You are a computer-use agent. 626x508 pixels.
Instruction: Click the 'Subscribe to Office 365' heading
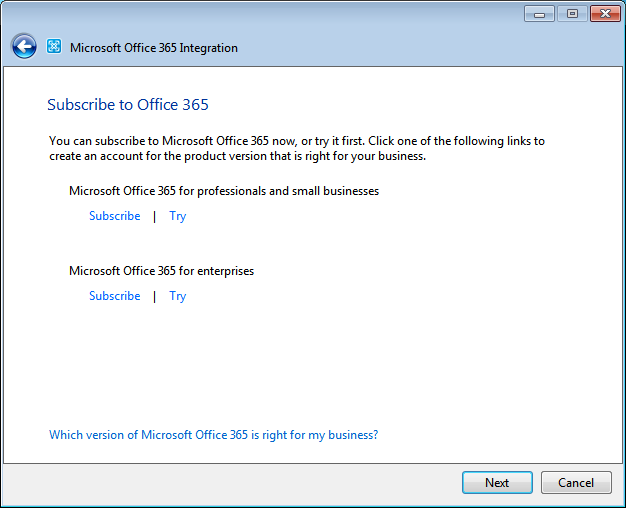click(x=127, y=105)
